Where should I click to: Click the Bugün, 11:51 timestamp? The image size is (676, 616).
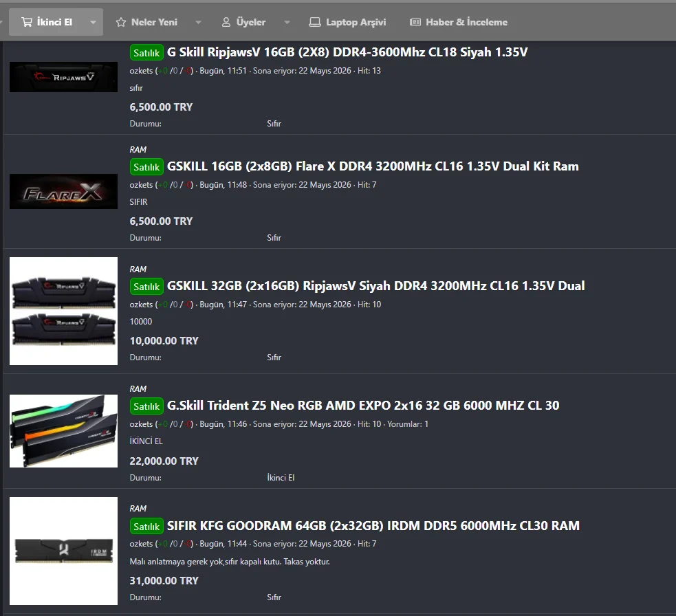point(223,71)
